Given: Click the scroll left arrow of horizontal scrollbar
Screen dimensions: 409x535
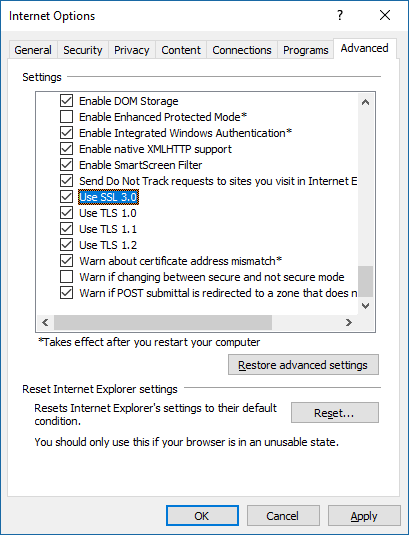Looking at the screenshot, I should (x=45, y=322).
